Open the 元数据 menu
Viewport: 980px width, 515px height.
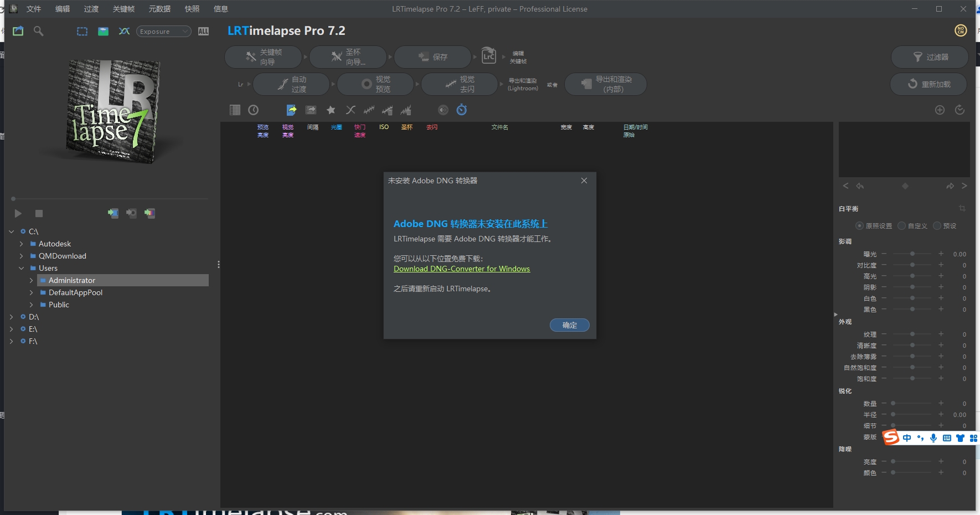pyautogui.click(x=159, y=9)
